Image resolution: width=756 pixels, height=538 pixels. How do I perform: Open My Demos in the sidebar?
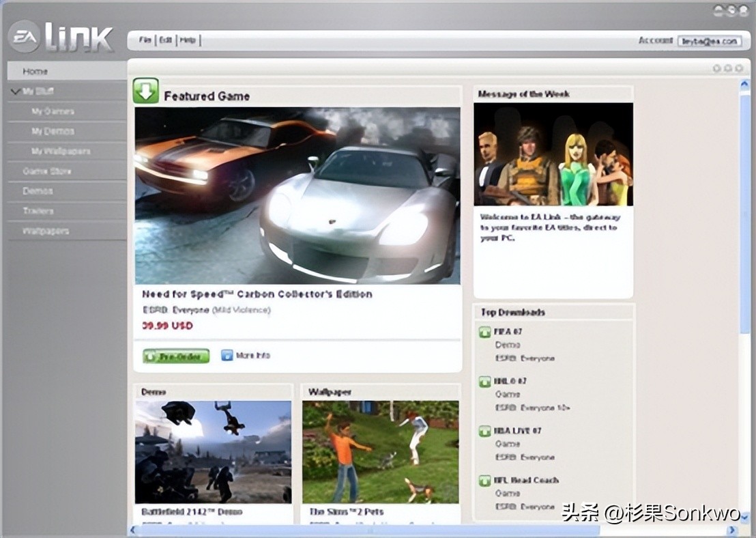(x=67, y=131)
